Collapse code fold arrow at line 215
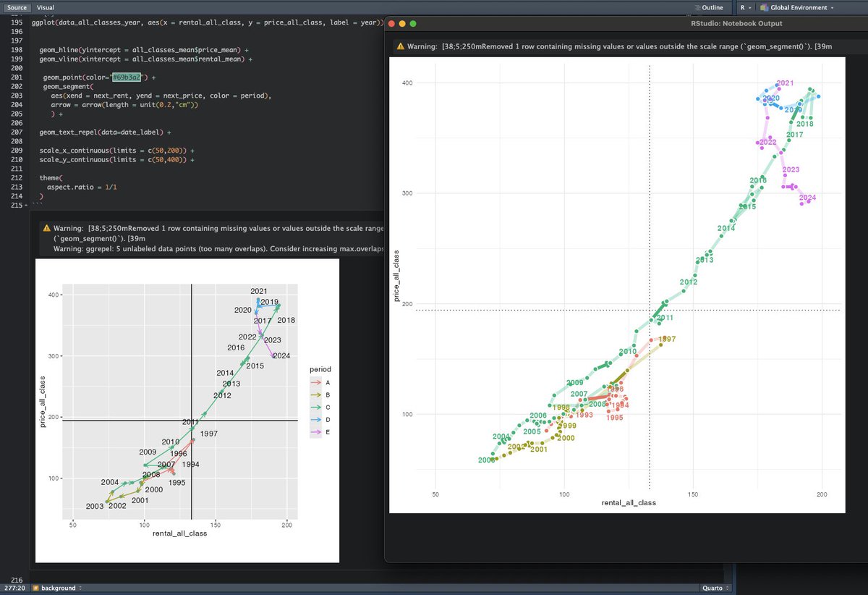 pyautogui.click(x=27, y=206)
